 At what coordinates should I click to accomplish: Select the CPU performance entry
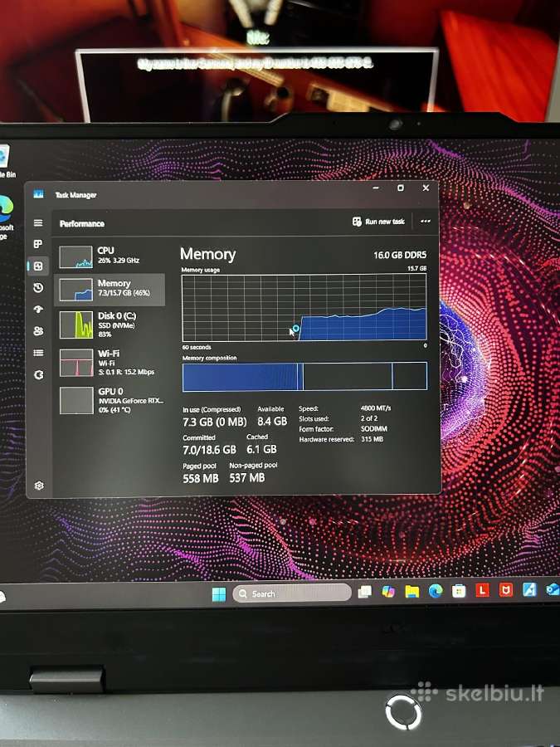(110, 256)
